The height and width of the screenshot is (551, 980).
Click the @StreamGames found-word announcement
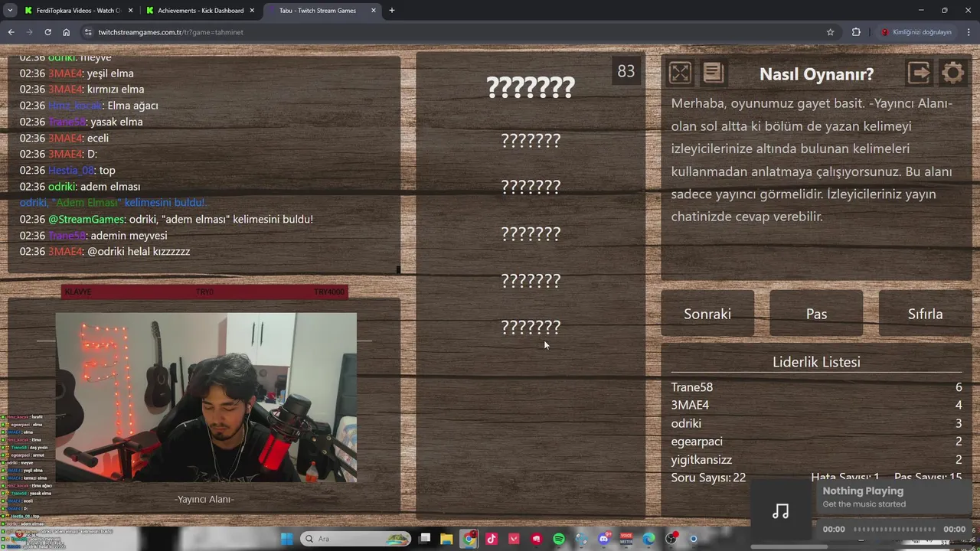166,220
